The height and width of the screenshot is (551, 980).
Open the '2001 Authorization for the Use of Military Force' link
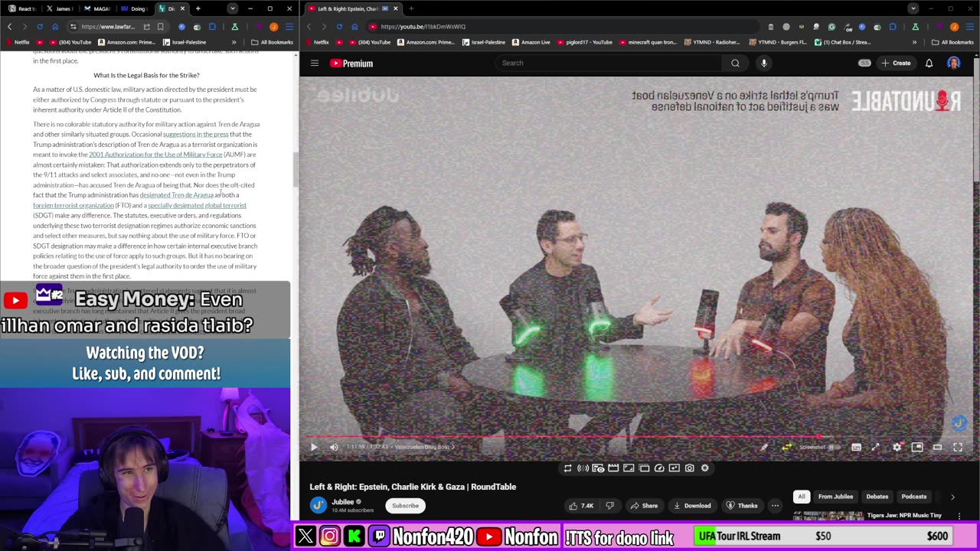(155, 155)
